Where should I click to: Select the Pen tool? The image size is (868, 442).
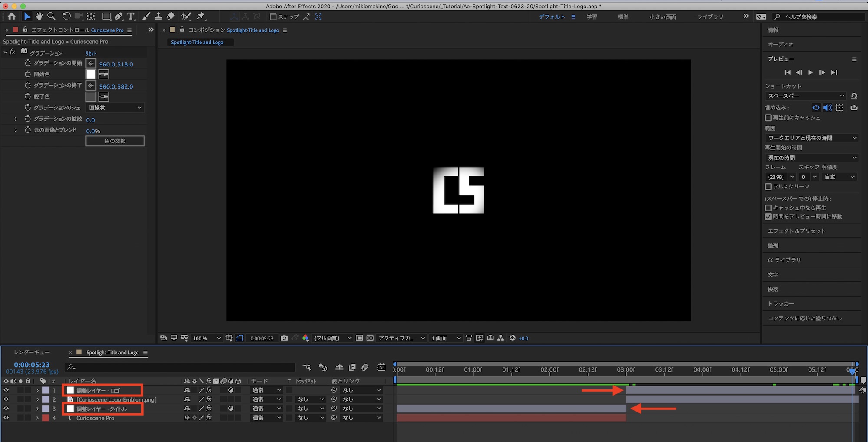point(118,16)
